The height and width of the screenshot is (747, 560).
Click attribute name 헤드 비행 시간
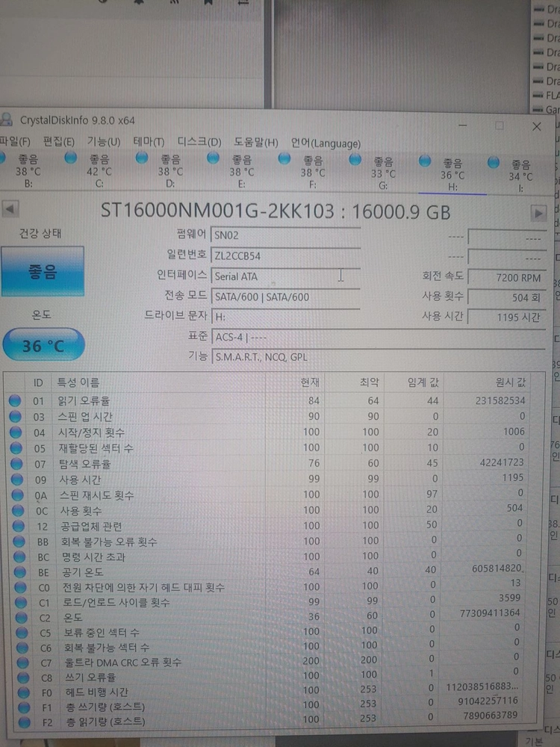click(x=96, y=692)
